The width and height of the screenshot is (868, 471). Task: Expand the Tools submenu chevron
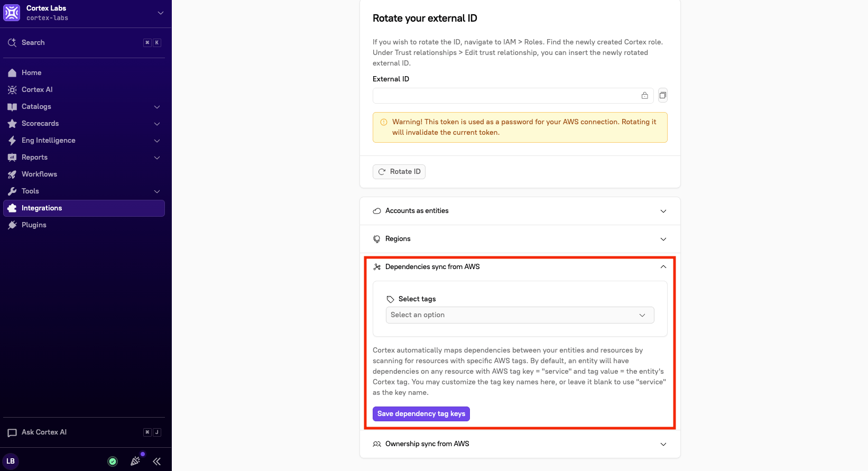pos(157,191)
